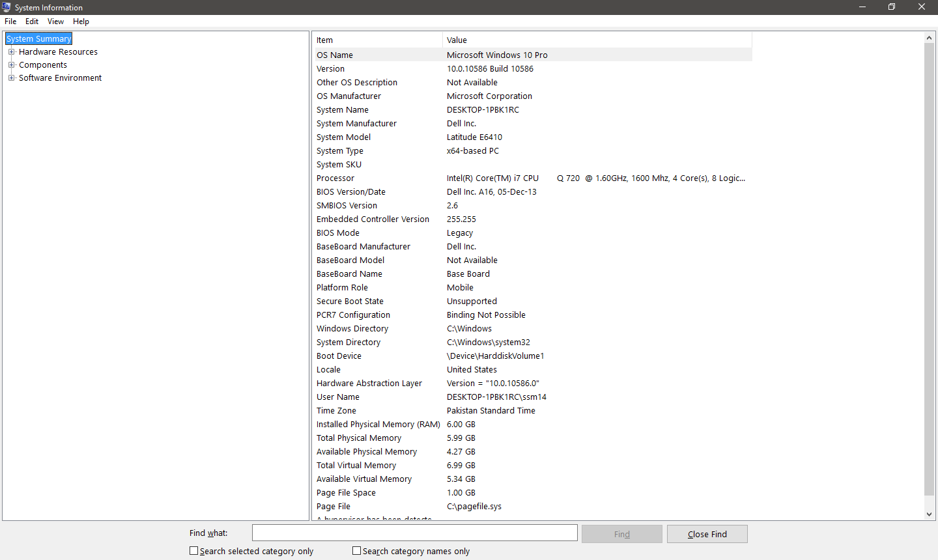
Task: Click the Value column header
Action: [x=597, y=40]
